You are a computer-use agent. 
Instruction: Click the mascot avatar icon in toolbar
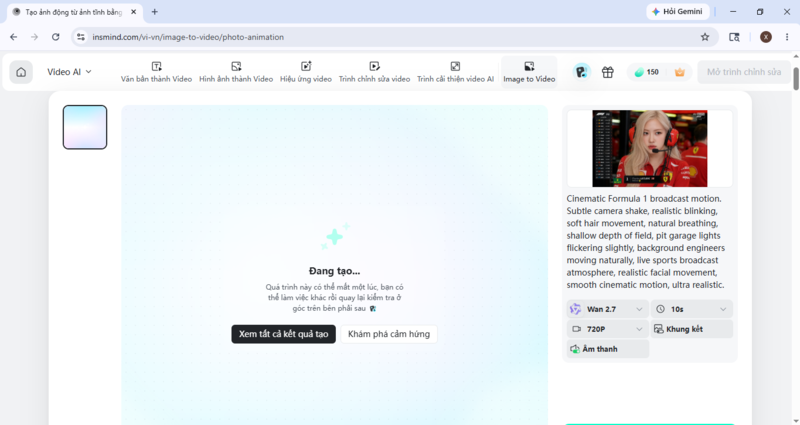point(582,72)
